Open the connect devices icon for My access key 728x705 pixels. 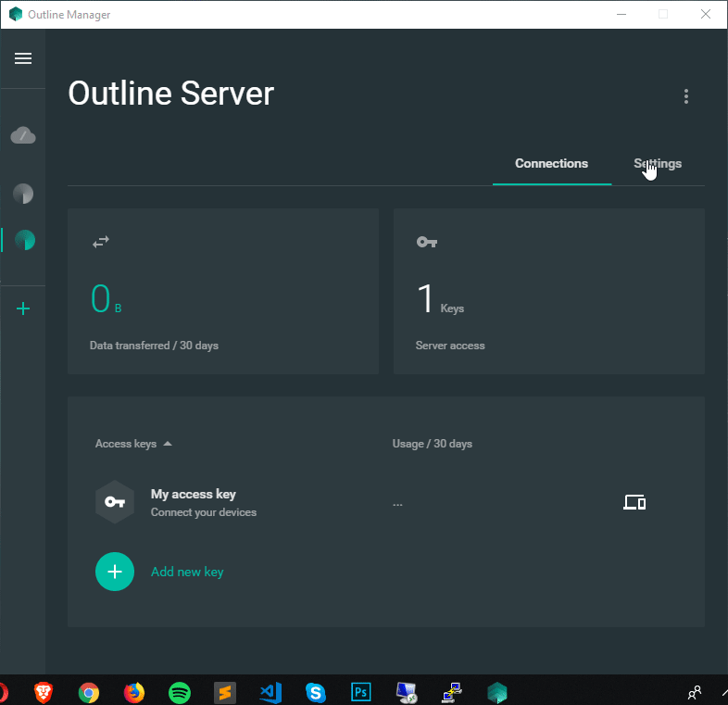(634, 502)
